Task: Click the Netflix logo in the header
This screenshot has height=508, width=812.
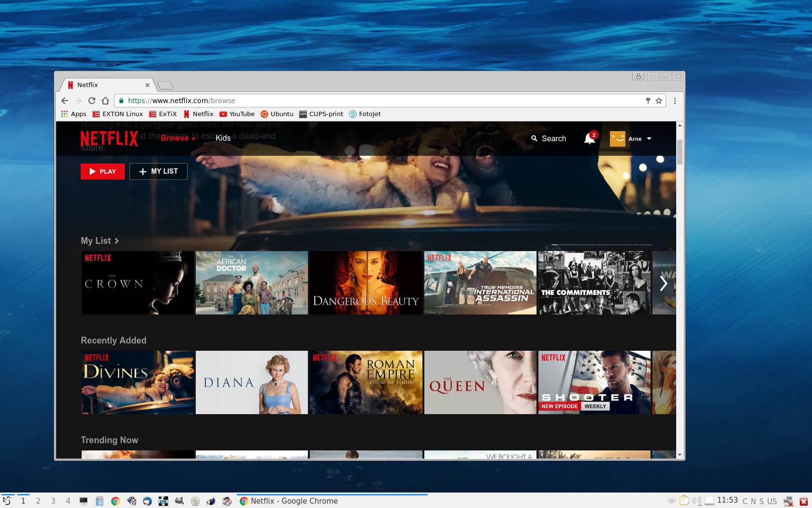Action: click(109, 138)
